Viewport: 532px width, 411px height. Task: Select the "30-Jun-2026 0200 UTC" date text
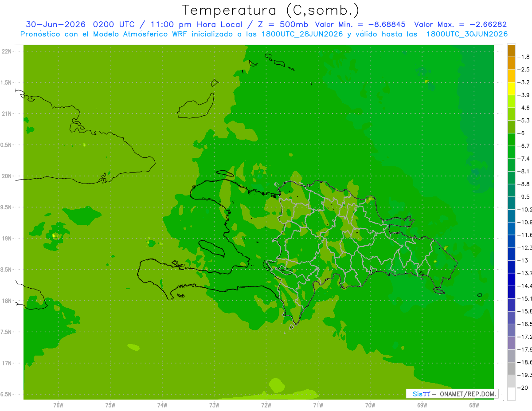click(80, 24)
